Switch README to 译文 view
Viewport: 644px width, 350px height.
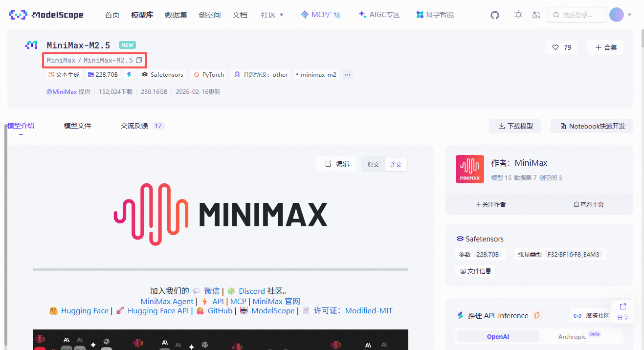[396, 164]
